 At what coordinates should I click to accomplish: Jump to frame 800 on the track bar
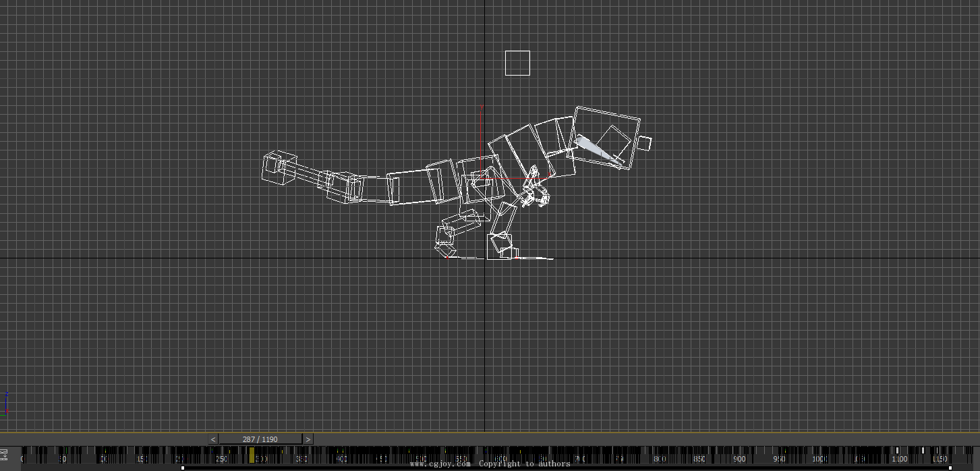(660, 458)
